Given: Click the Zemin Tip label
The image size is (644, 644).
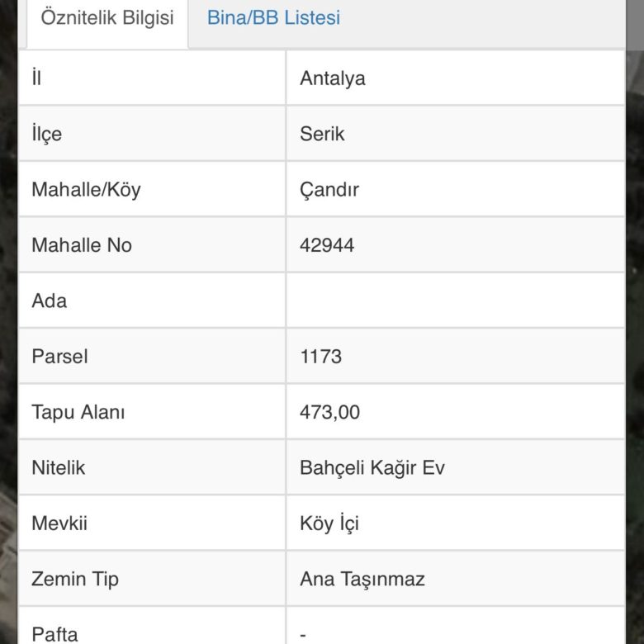Looking at the screenshot, I should point(74,579).
